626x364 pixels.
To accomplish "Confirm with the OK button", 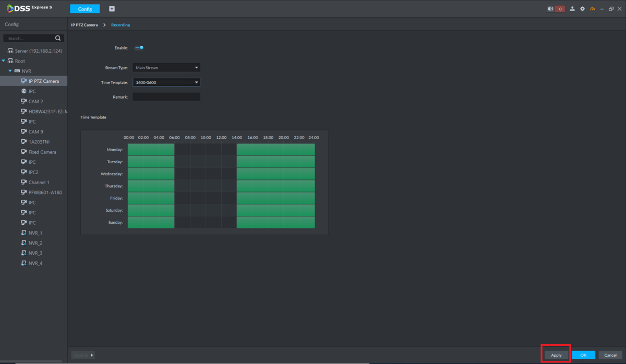I will [583, 355].
